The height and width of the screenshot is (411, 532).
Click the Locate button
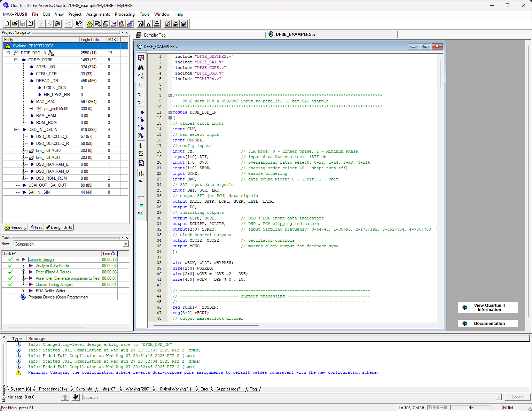(517, 397)
